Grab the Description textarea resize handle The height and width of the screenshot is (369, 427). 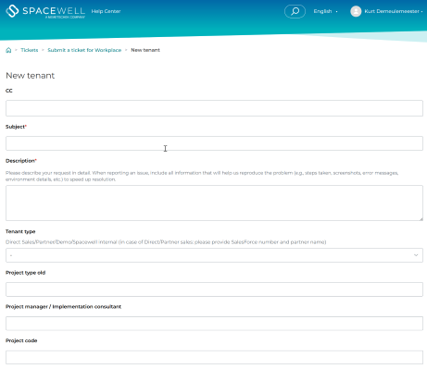[x=421, y=218]
